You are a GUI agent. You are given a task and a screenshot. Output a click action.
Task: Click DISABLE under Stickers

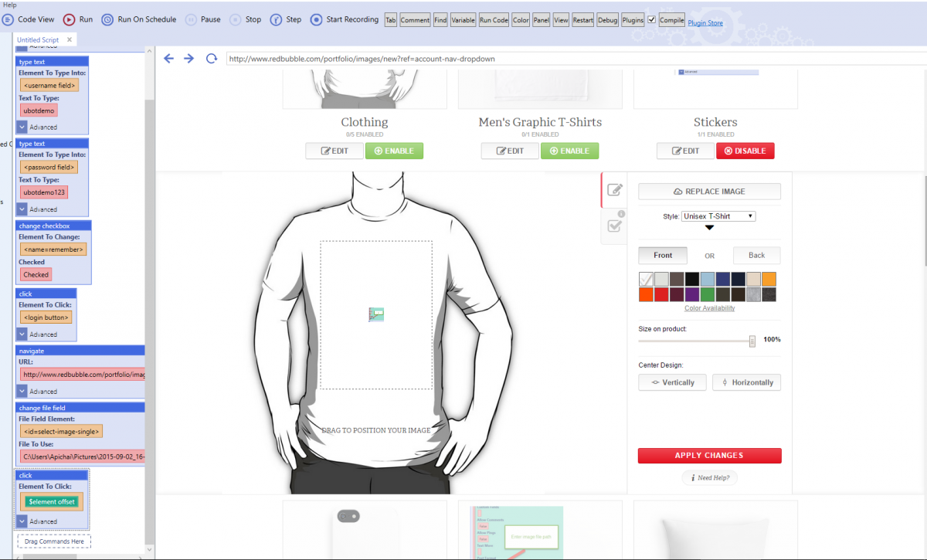745,151
